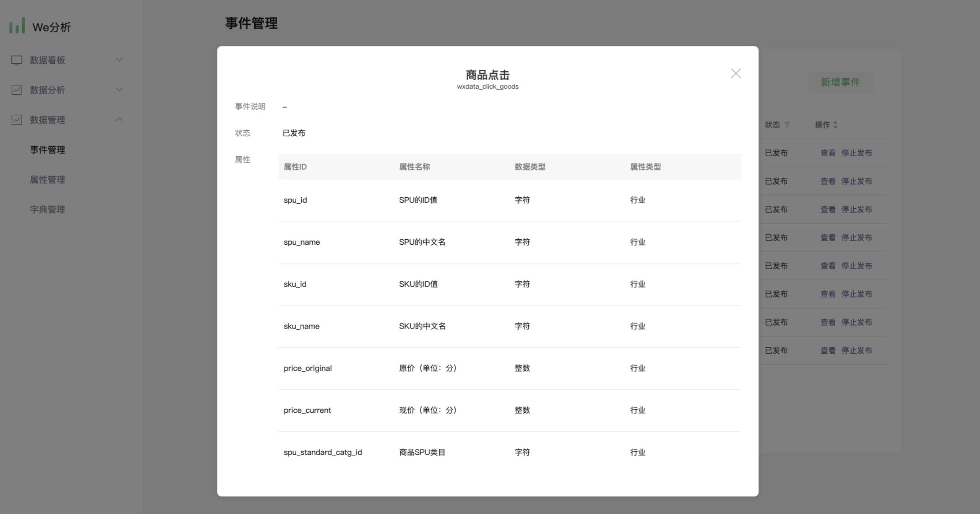This screenshot has width=980, height=514.
Task: Open 事件管理 in the sidebar
Action: click(x=47, y=150)
